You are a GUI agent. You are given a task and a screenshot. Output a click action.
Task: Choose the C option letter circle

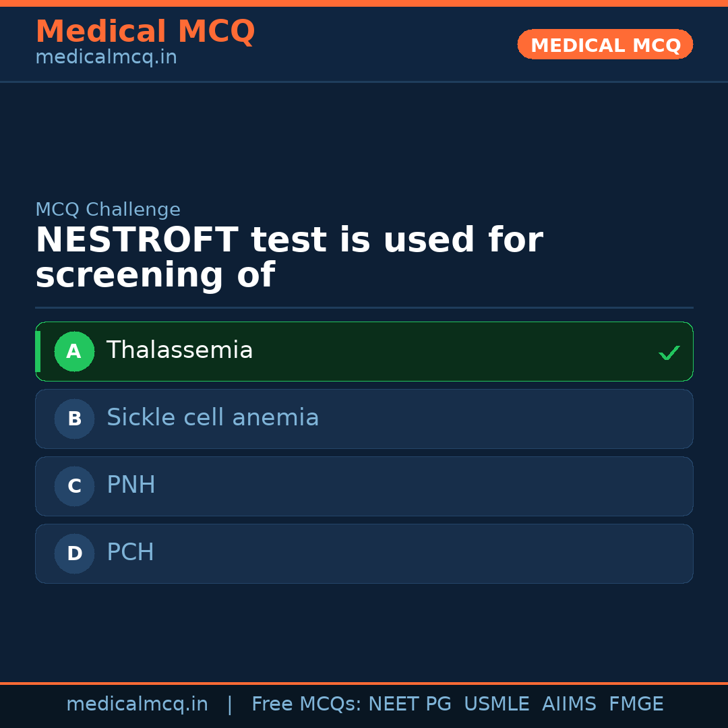coord(74,486)
